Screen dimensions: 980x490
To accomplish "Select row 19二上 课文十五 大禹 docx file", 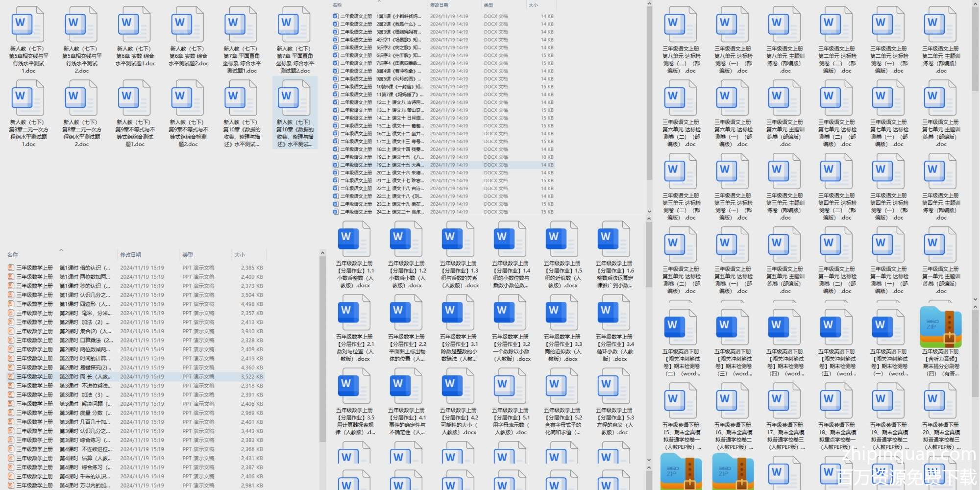I will click(x=399, y=165).
